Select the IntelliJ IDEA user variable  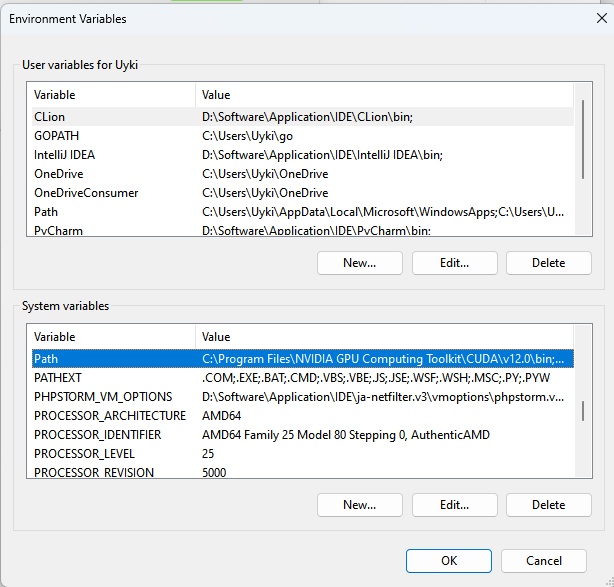(303, 155)
